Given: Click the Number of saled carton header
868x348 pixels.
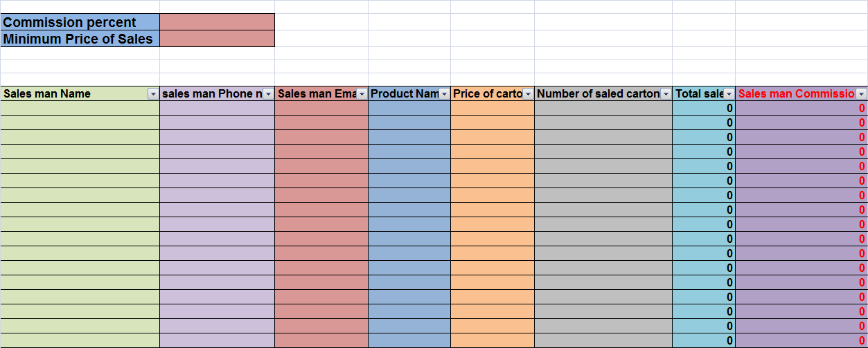Looking at the screenshot, I should [x=596, y=94].
